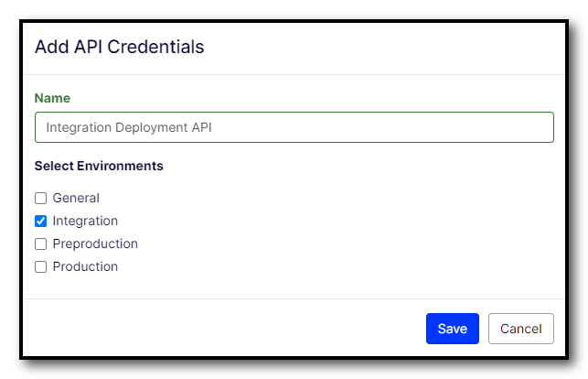This screenshot has height=379, width=588.
Task: Place cursor in Integration Deployment API text
Action: [128, 127]
